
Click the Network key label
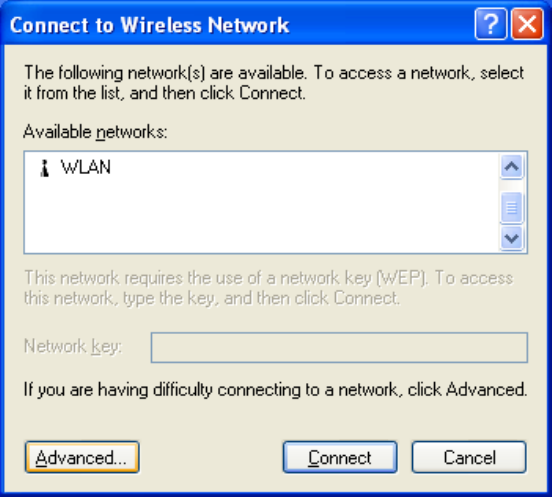click(73, 346)
